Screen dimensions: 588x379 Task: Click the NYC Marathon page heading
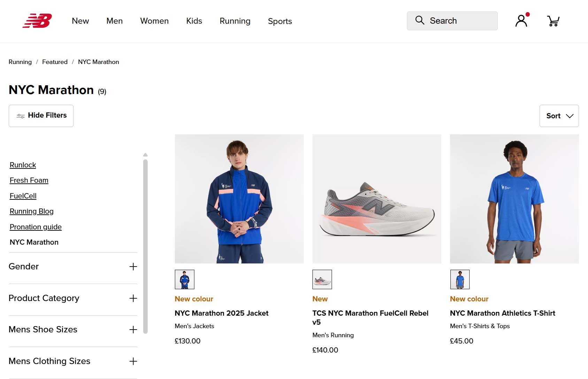tap(51, 90)
